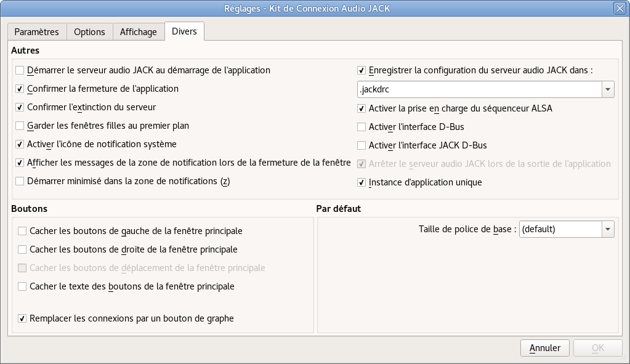Image resolution: width=630 pixels, height=364 pixels.
Task: Click the Divers tab
Action: 184,31
